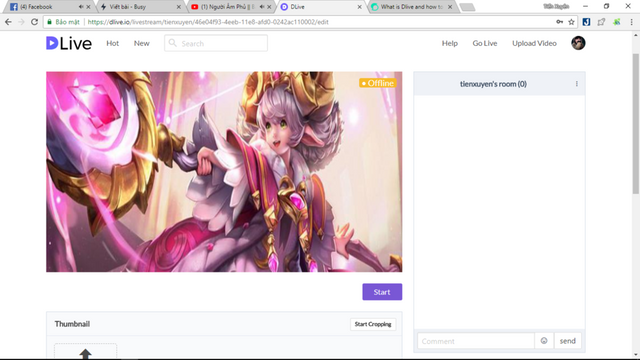Reload the current page
The width and height of the screenshot is (640, 360).
35,22
